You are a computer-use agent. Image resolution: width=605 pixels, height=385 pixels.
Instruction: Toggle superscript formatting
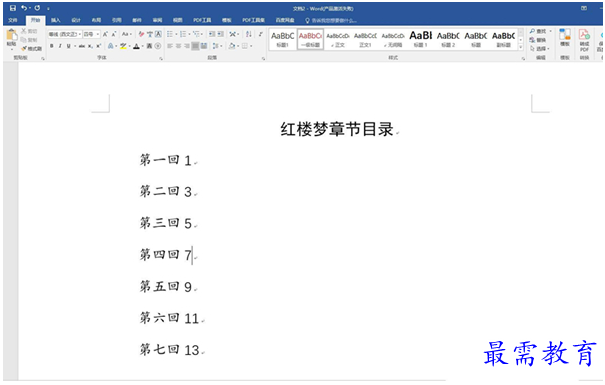tap(99, 46)
